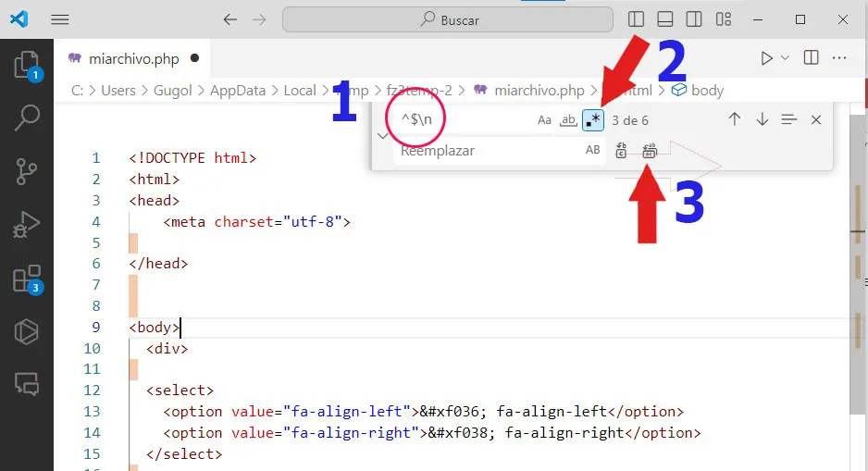
Task: Open the editor more actions ellipsis
Action: pyautogui.click(x=839, y=58)
